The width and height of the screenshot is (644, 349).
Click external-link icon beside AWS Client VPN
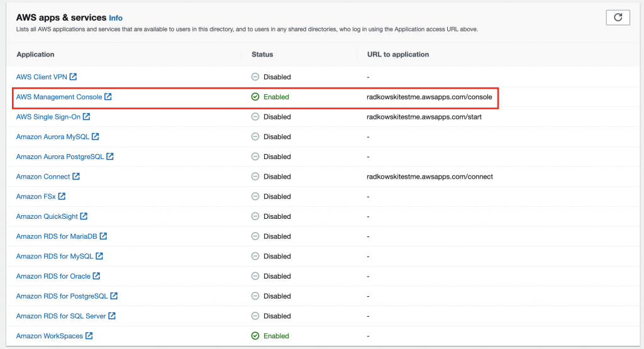click(x=73, y=77)
